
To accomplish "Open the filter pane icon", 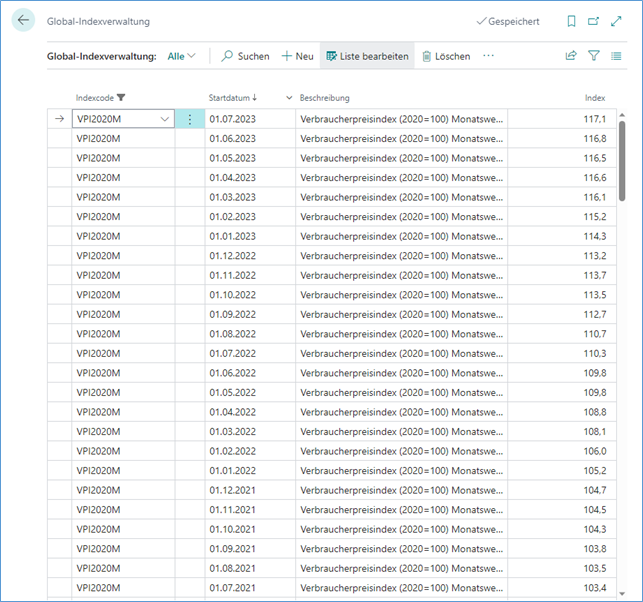I will (x=594, y=56).
